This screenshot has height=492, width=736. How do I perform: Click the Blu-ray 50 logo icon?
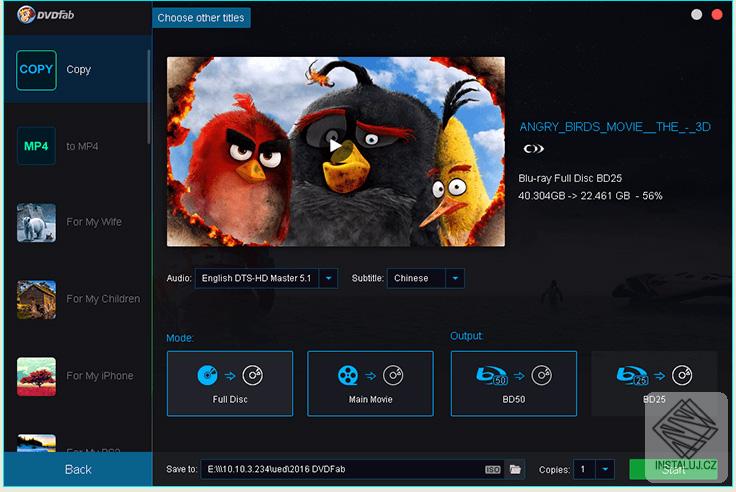(x=492, y=375)
